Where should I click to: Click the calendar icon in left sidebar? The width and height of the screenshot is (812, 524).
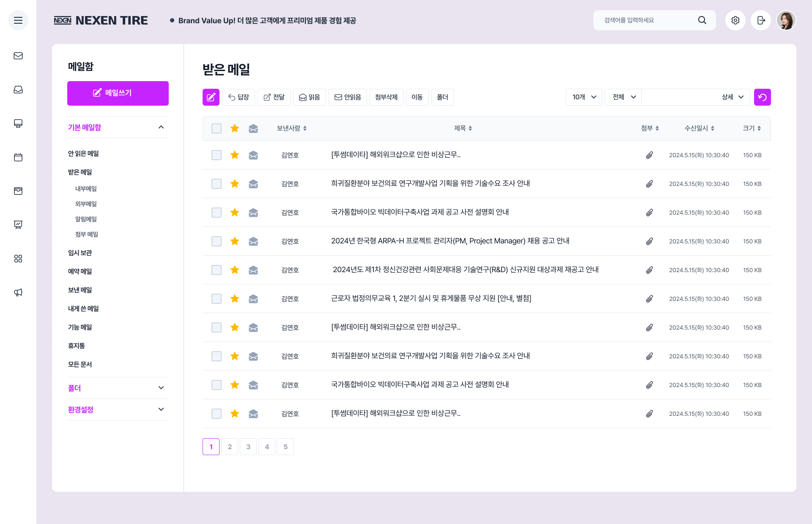tap(18, 157)
